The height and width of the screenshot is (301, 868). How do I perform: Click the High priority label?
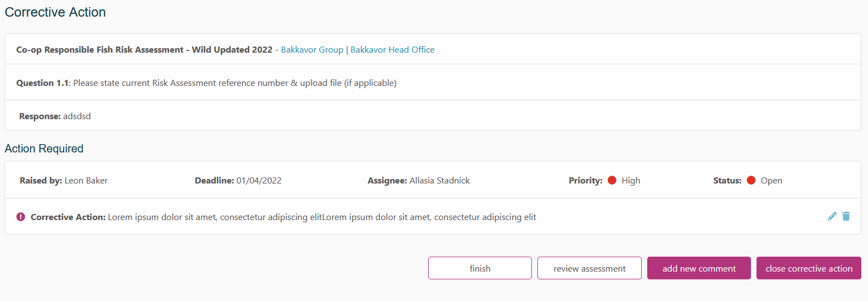click(631, 181)
